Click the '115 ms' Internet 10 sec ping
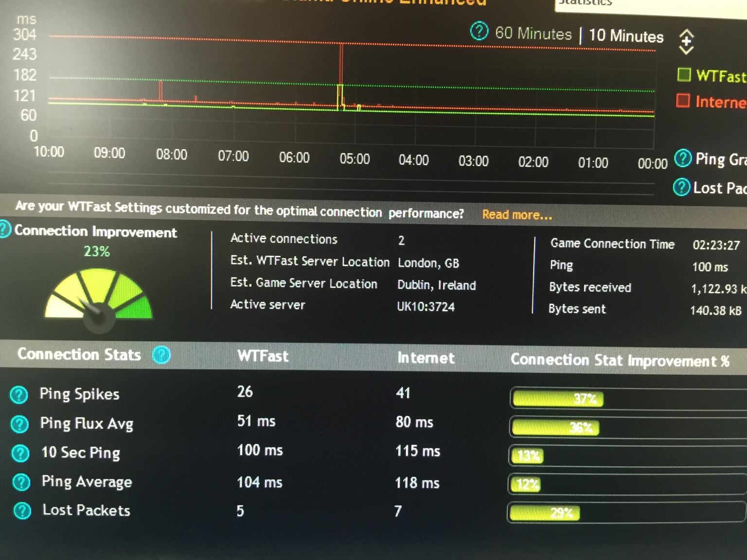747x560 pixels. click(418, 451)
